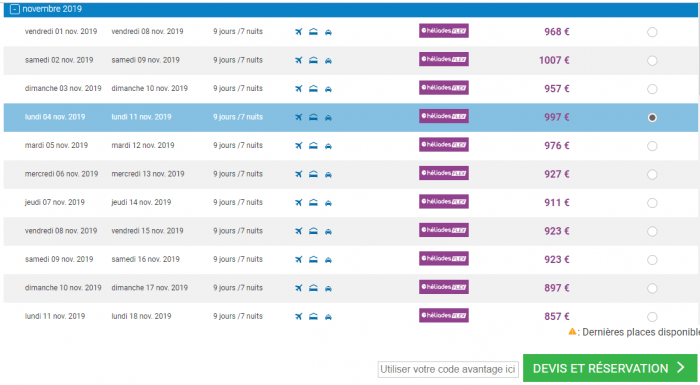Select radio for vendredi 08 nov. departure row
The height and width of the screenshot is (385, 700).
pyautogui.click(x=652, y=231)
